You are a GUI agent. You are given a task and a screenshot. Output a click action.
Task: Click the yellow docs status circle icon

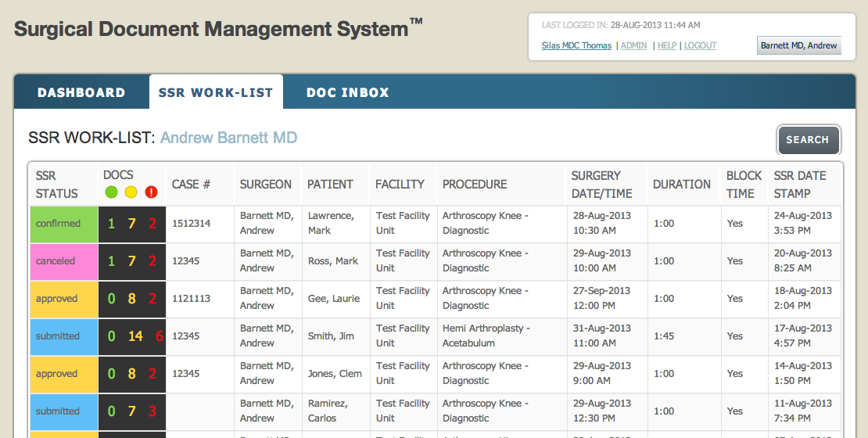(131, 192)
